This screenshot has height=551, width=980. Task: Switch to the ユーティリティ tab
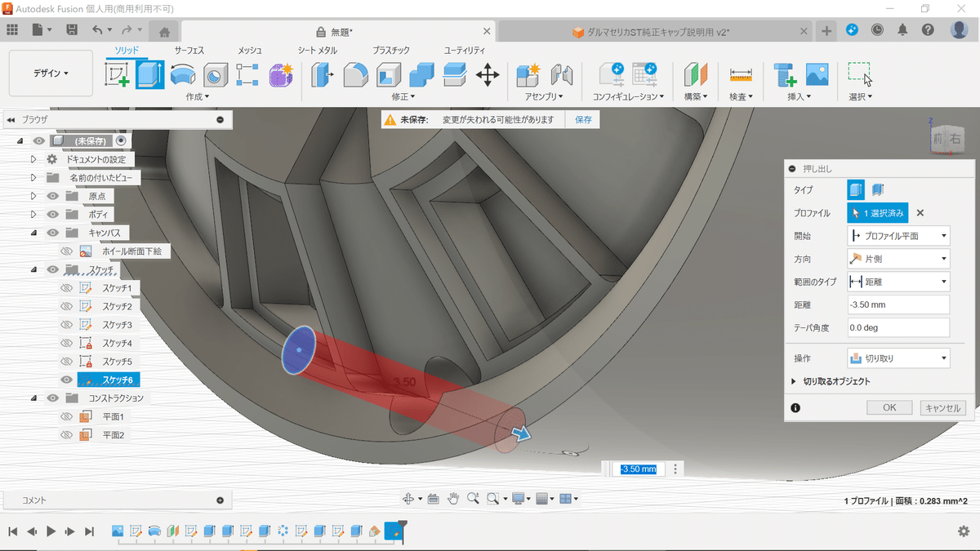[465, 51]
